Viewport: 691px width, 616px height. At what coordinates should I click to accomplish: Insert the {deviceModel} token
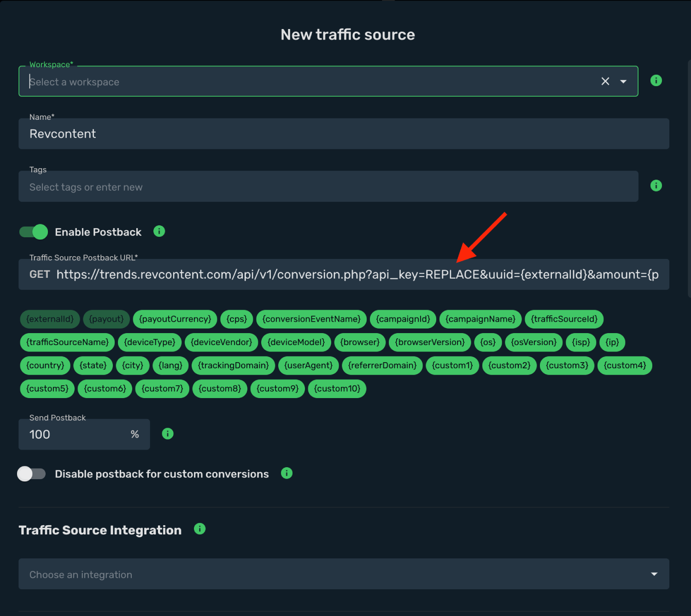(x=296, y=342)
